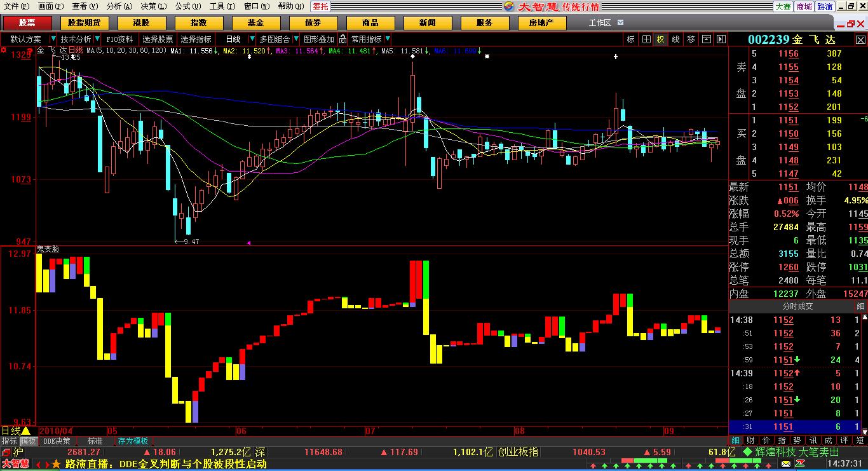This screenshot has height=471, width=868.
Task: Click the panel collapse icon after 移
Action: [706, 39]
